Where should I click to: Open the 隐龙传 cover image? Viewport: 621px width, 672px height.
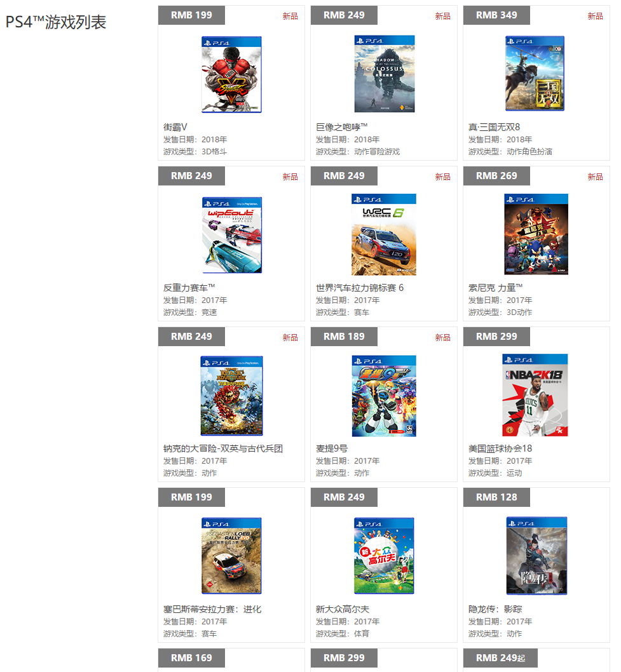pyautogui.click(x=536, y=555)
